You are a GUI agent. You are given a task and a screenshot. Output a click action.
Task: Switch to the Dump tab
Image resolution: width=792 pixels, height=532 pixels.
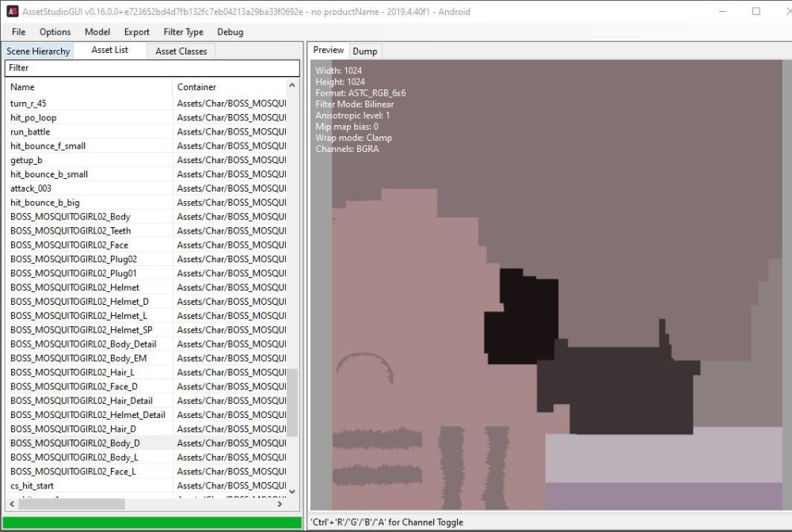pos(365,50)
